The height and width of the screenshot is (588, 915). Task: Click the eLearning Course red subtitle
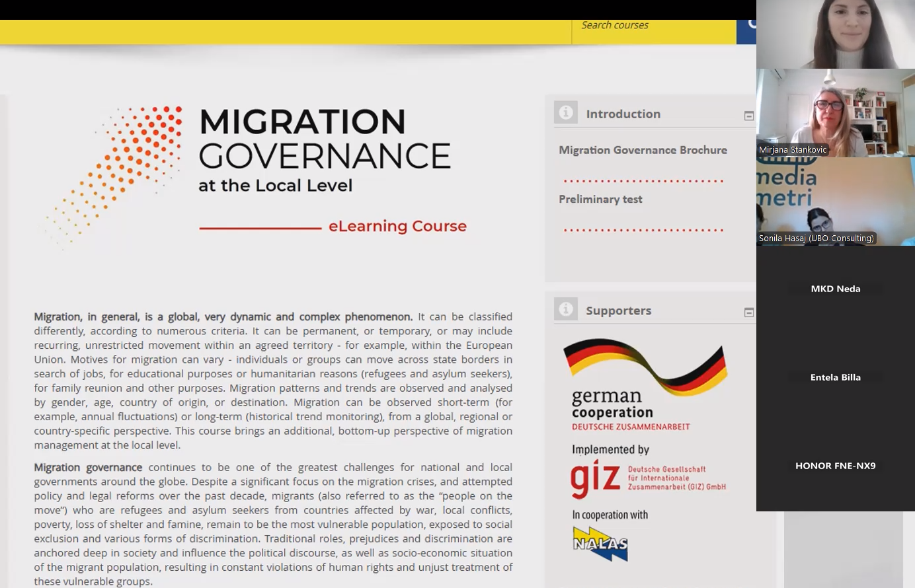click(x=397, y=226)
